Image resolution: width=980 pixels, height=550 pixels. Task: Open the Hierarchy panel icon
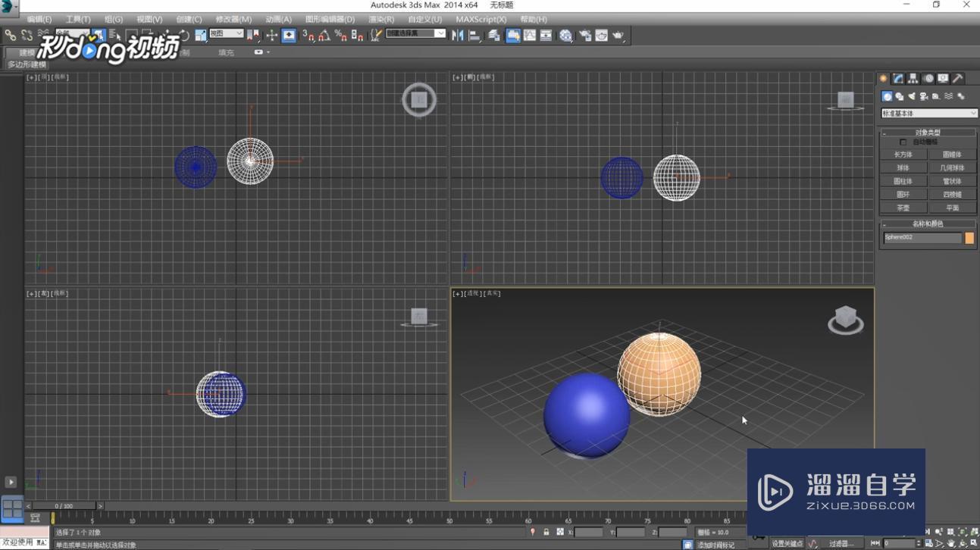click(913, 78)
